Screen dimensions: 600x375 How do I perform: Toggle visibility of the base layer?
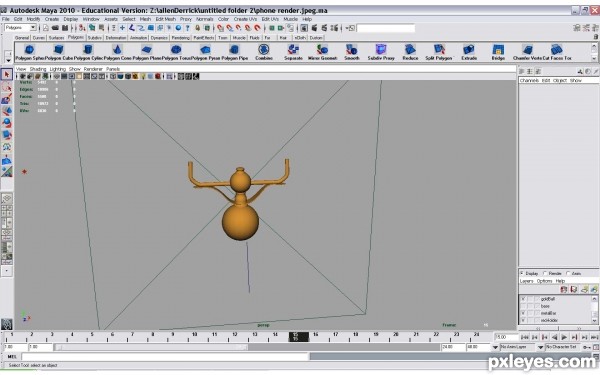(523, 306)
